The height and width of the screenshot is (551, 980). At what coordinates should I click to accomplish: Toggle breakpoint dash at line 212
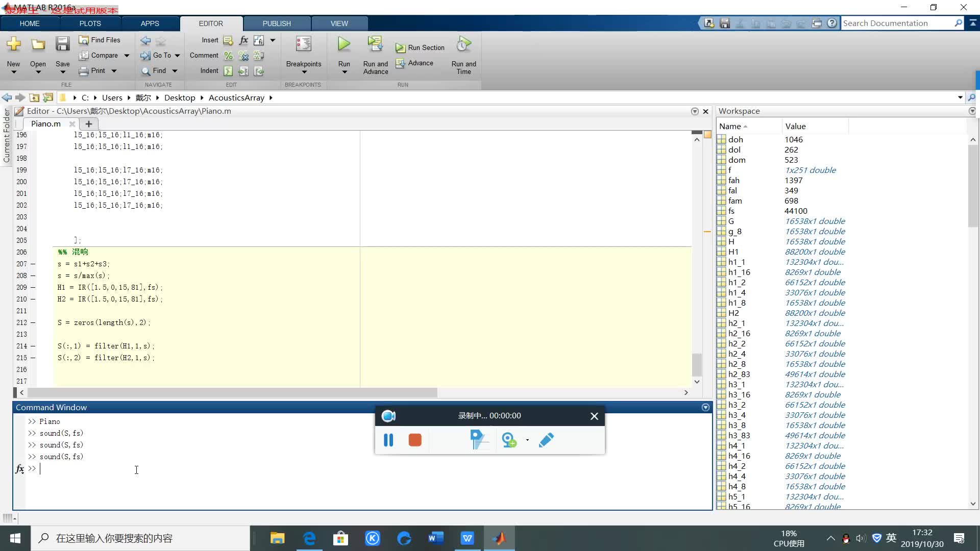coord(33,323)
